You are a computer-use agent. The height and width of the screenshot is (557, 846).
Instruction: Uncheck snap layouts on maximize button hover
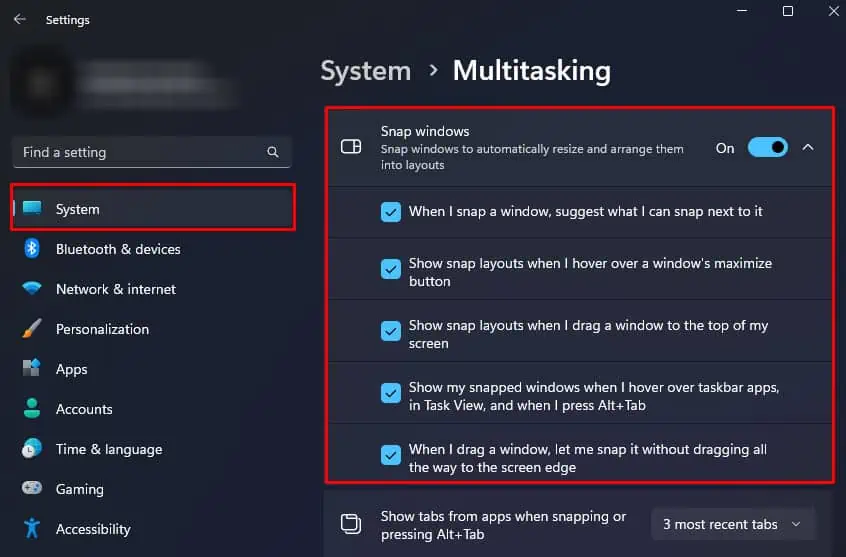[391, 269]
